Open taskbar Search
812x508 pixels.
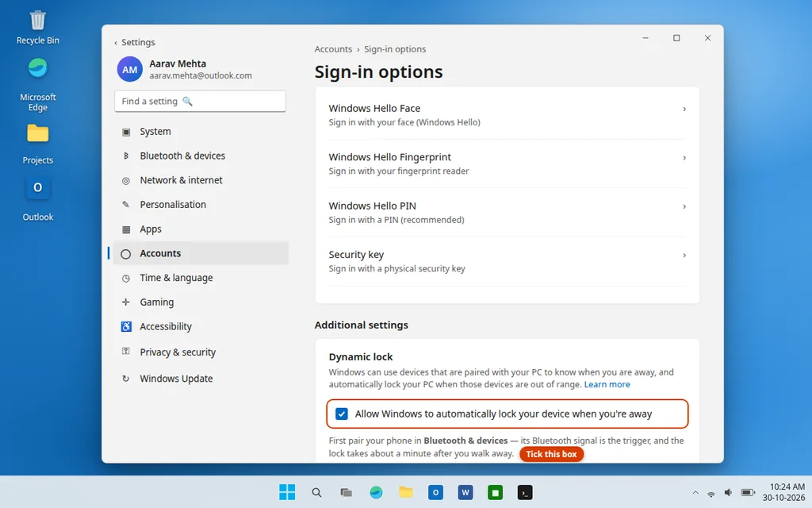[316, 492]
